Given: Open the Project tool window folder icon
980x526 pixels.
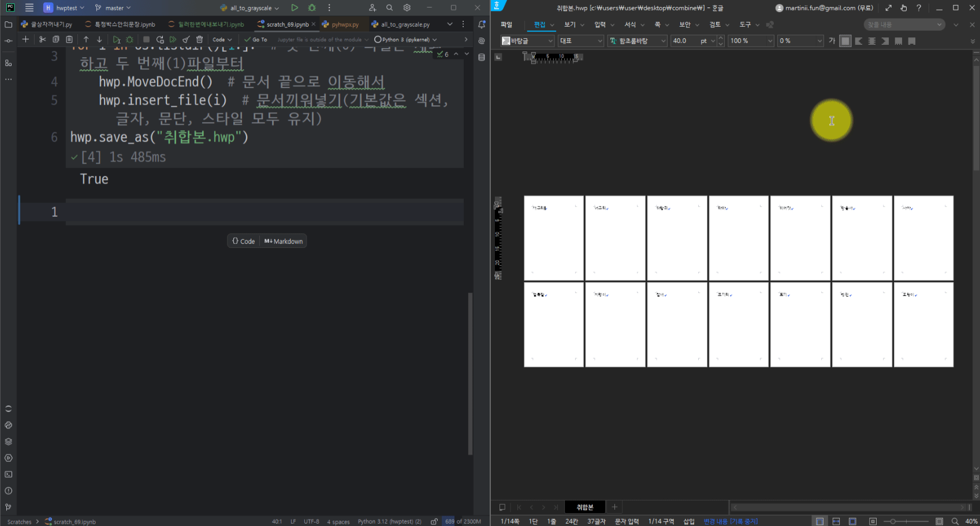Looking at the screenshot, I should [8, 24].
